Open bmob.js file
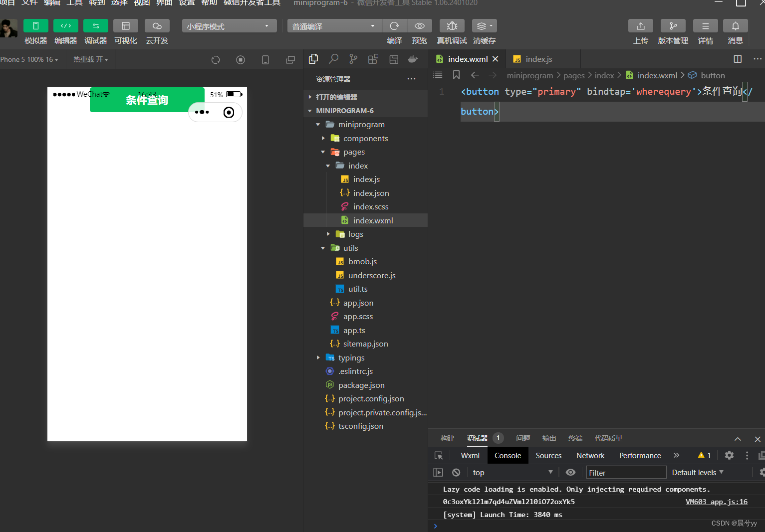This screenshot has height=532, width=765. point(366,261)
